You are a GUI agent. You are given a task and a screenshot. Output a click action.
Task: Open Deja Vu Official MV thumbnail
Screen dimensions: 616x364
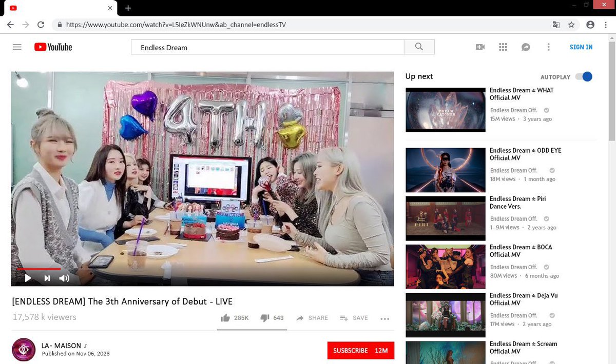coord(446,315)
